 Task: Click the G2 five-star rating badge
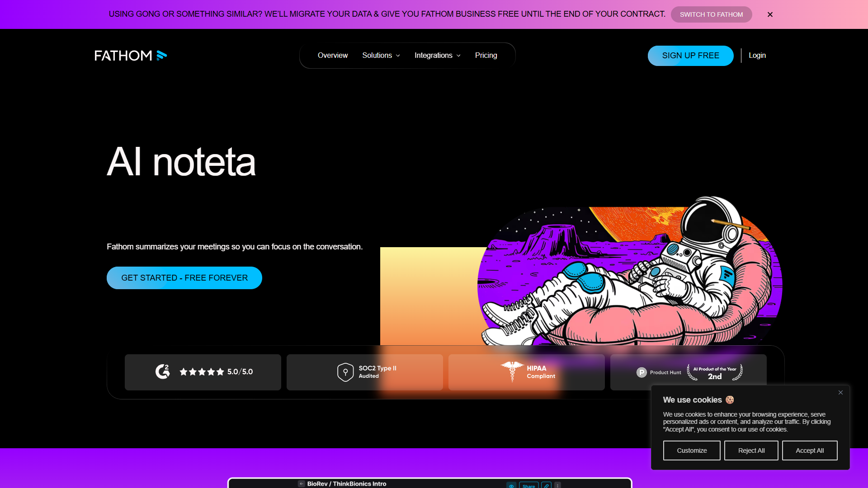point(203,372)
